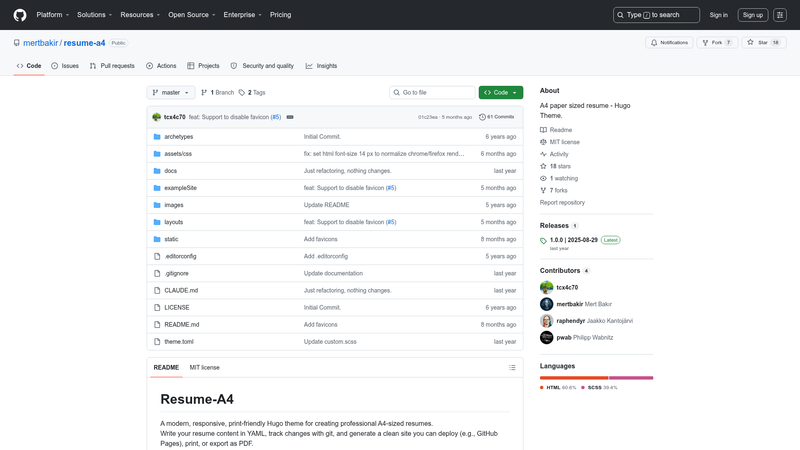Click the repository book icon beside mertbakir
The height and width of the screenshot is (450, 800).
coord(17,43)
